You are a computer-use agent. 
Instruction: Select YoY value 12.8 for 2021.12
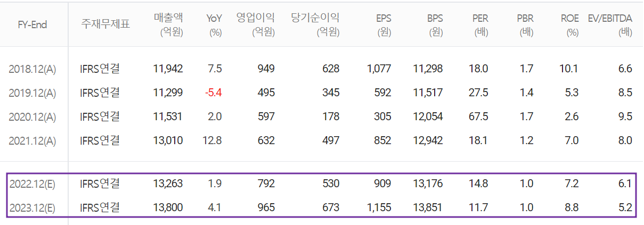point(213,140)
